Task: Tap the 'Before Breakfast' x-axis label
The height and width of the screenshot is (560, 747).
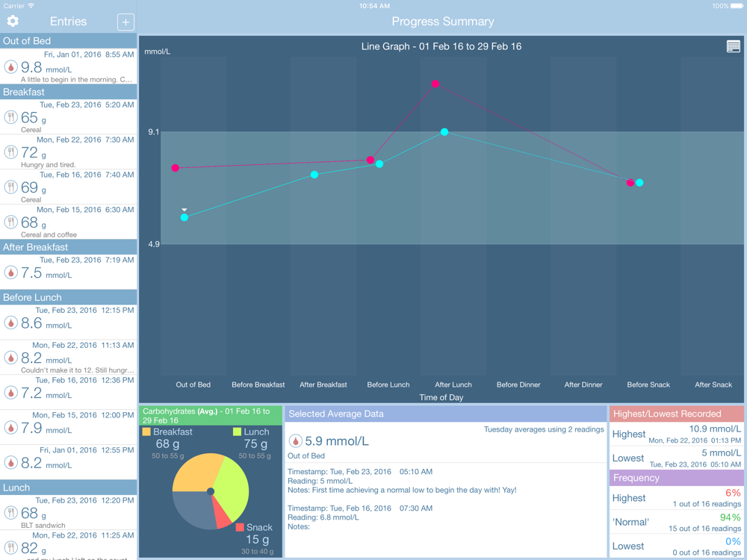Action: 258,385
